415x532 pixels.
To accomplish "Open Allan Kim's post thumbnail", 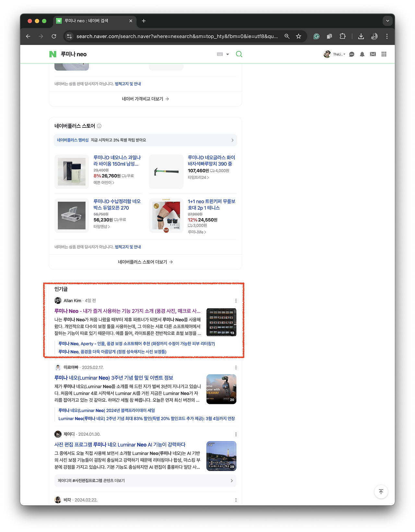I will click(221, 322).
